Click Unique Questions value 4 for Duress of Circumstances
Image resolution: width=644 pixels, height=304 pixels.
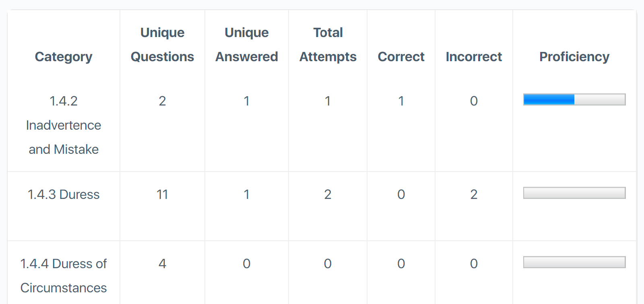point(162,264)
